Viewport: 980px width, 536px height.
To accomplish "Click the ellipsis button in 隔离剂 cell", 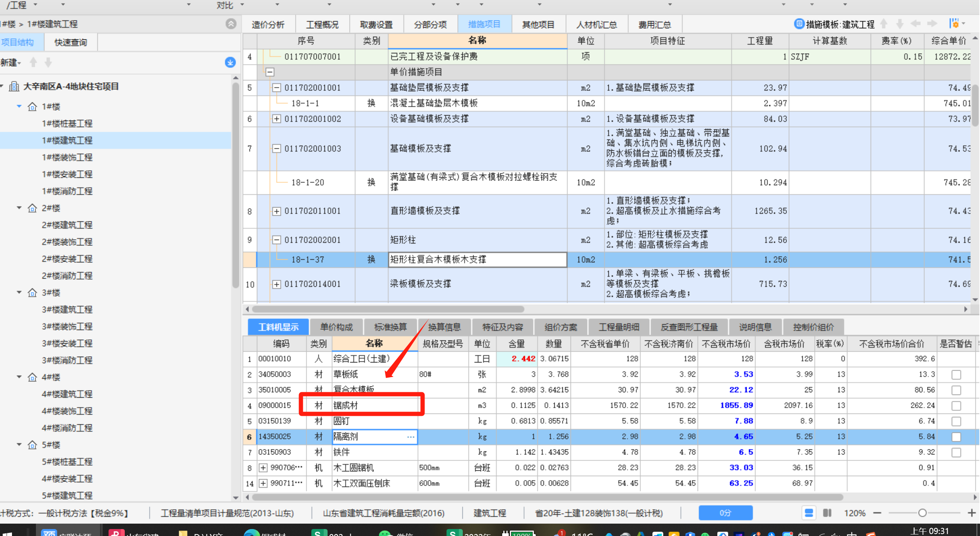I will [411, 437].
